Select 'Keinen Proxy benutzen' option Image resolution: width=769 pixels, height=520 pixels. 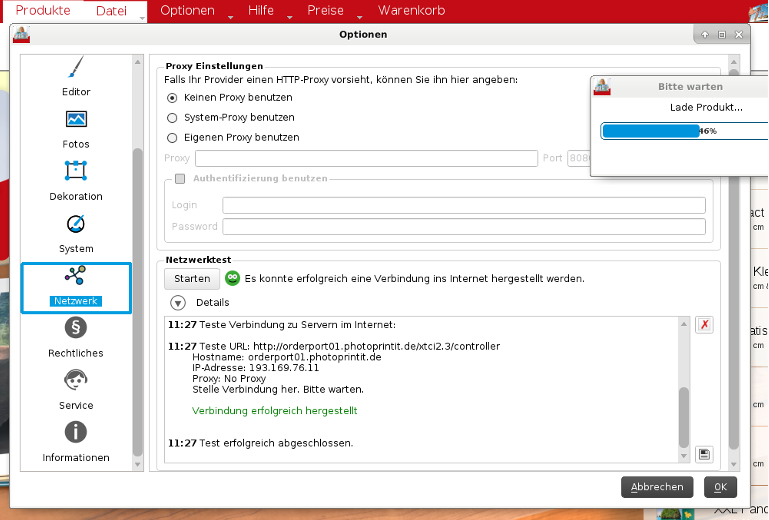click(x=172, y=98)
